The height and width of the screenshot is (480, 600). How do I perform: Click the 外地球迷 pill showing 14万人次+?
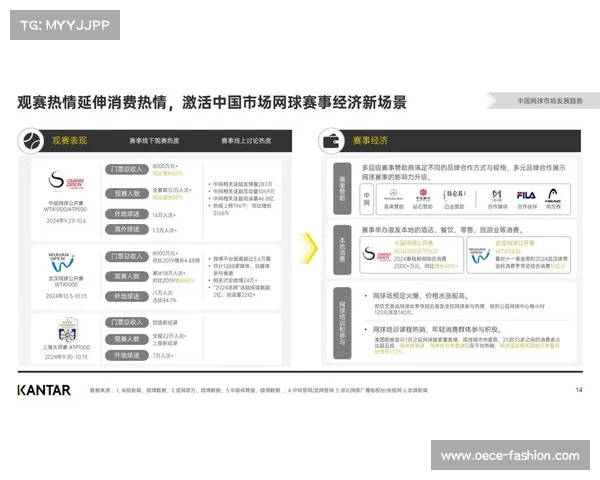(x=127, y=214)
